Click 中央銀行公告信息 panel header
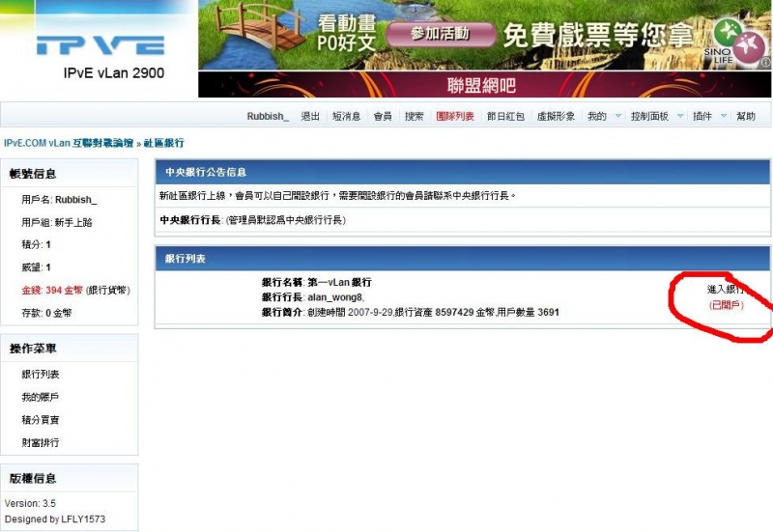This screenshot has height=532, width=773. (x=463, y=172)
